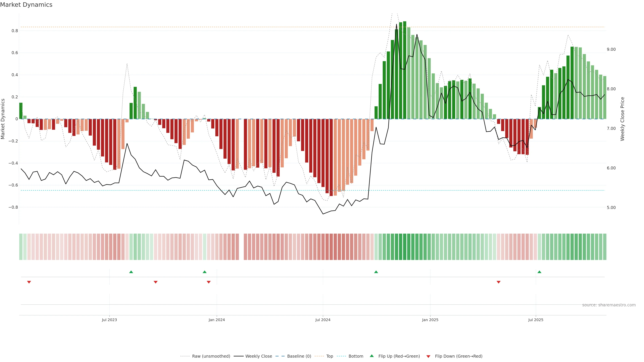Click green triangle icon in the legend
Image resolution: width=644 pixels, height=362 pixels.
point(372,356)
